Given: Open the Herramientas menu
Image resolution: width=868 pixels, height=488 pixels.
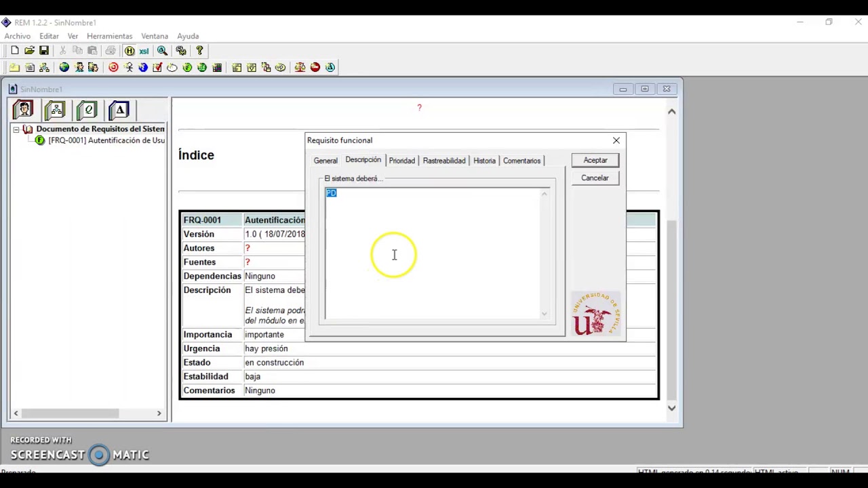Looking at the screenshot, I should tap(109, 36).
